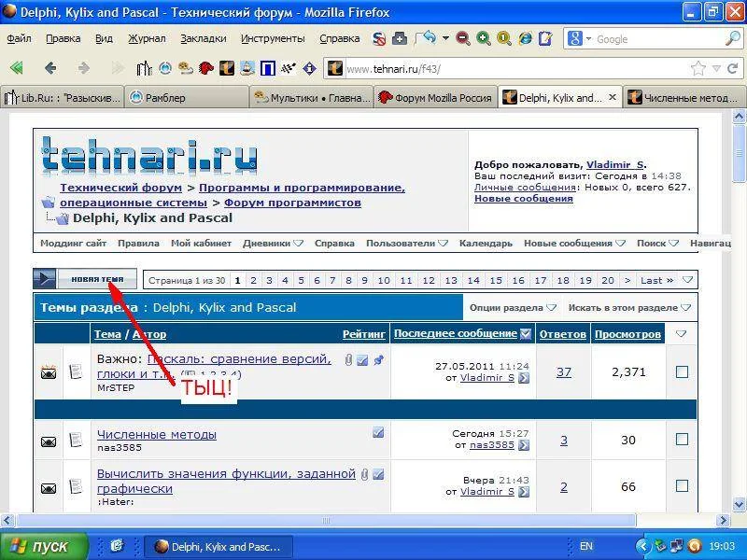This screenshot has height=560, width=747.
Task: Go to last post in Численные методы
Action: tap(524, 445)
